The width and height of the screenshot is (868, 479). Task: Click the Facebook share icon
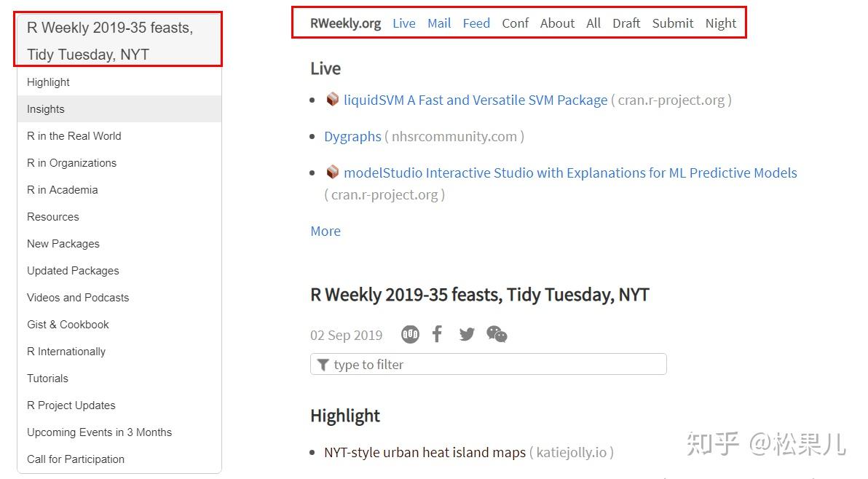(437, 334)
